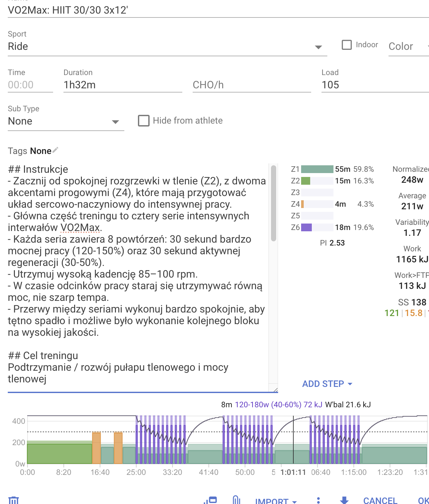Open the Color picker dropdown
The height and width of the screenshot is (504, 429).
point(408,47)
